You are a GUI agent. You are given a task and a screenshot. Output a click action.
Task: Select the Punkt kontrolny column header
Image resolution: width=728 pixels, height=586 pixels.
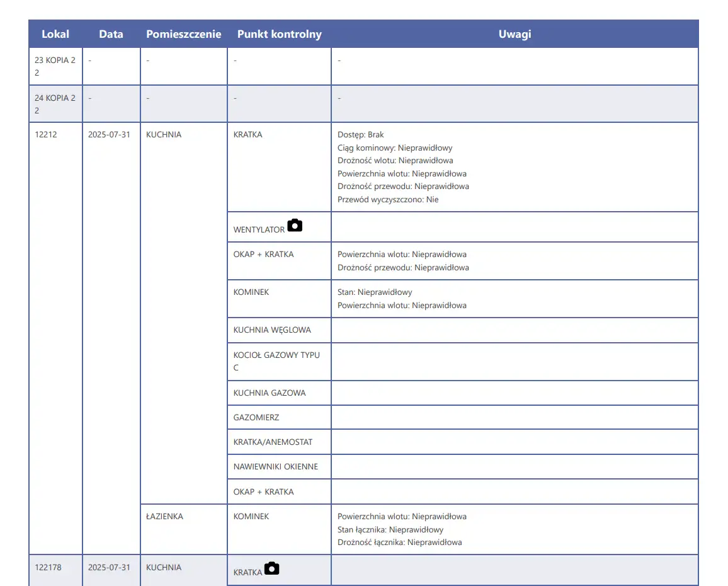[279, 34]
